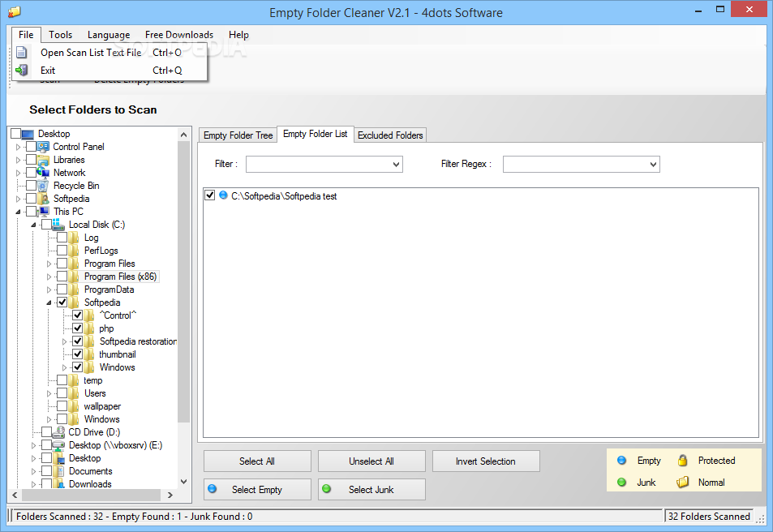Click the tree scroll right arrow

click(x=170, y=495)
